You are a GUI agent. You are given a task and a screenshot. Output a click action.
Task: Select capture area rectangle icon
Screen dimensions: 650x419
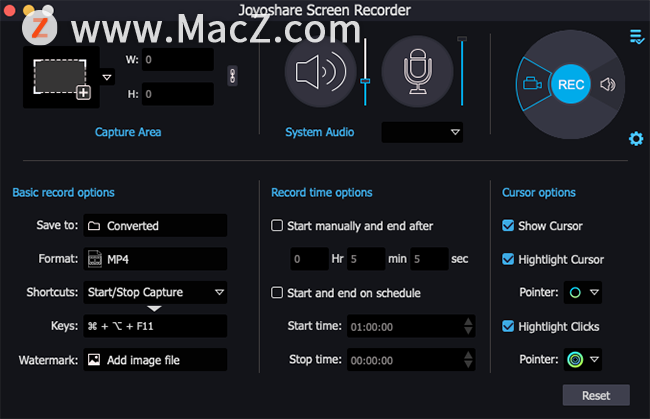(x=61, y=78)
